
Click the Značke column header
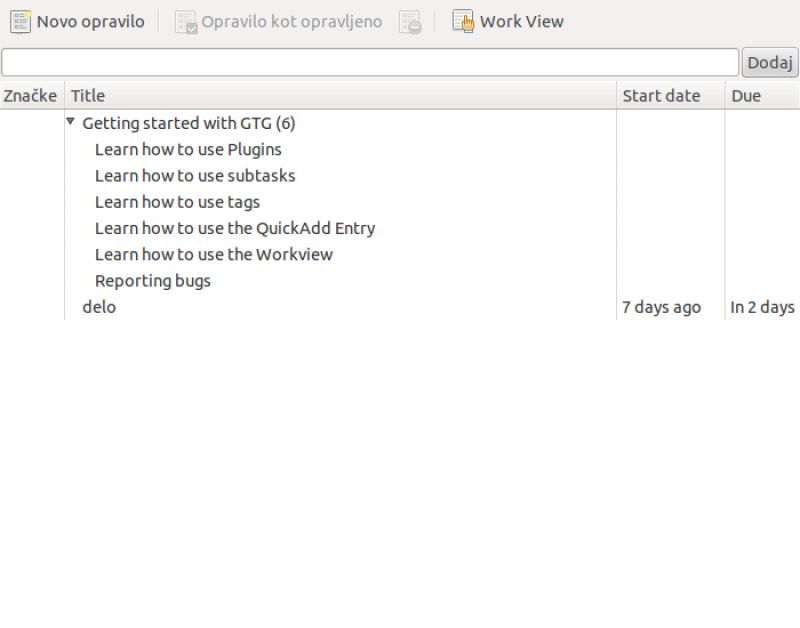31,96
